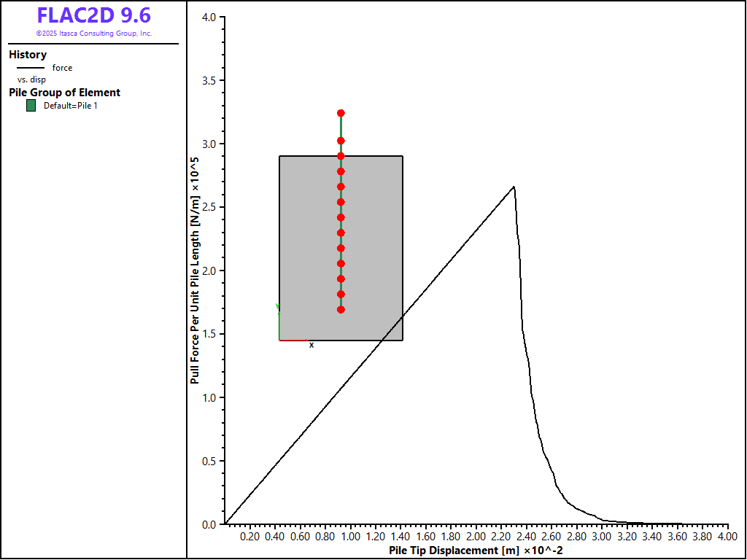This screenshot has width=747, height=560.
Task: Click the peak of the force curve
Action: [x=514, y=187]
